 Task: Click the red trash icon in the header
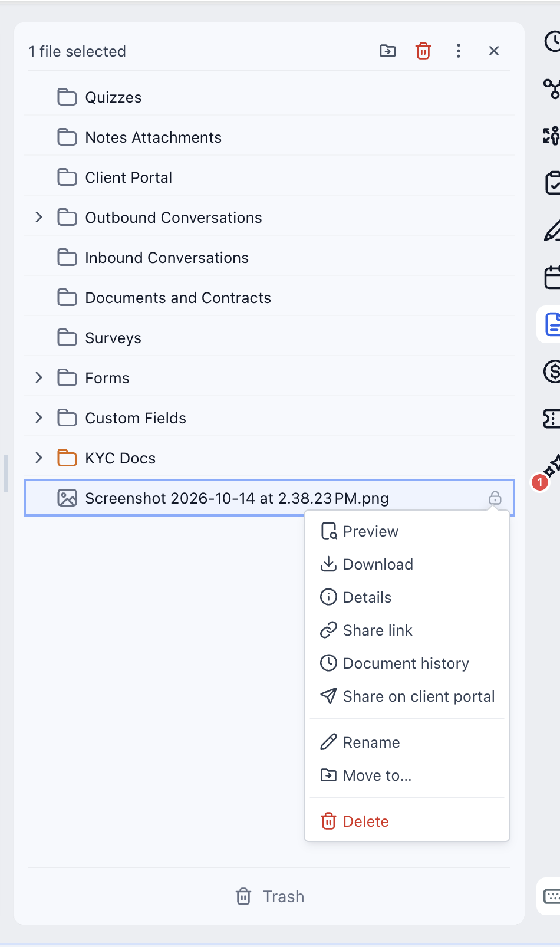click(423, 51)
